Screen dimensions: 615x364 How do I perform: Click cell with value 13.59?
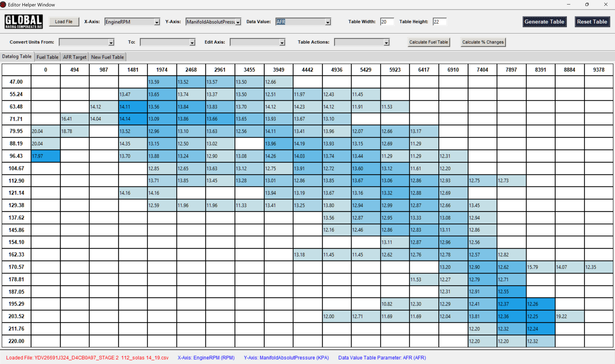(162, 82)
